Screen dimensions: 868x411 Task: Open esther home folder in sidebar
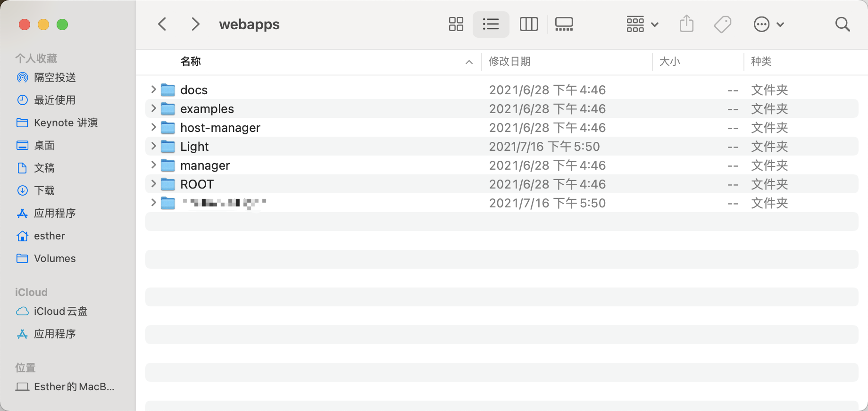tap(41, 236)
